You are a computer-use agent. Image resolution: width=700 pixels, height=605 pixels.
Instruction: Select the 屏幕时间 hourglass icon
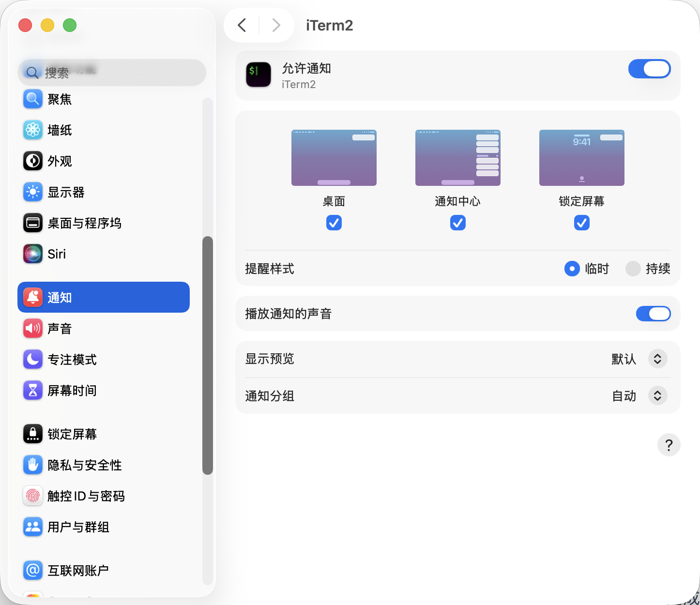pyautogui.click(x=33, y=391)
